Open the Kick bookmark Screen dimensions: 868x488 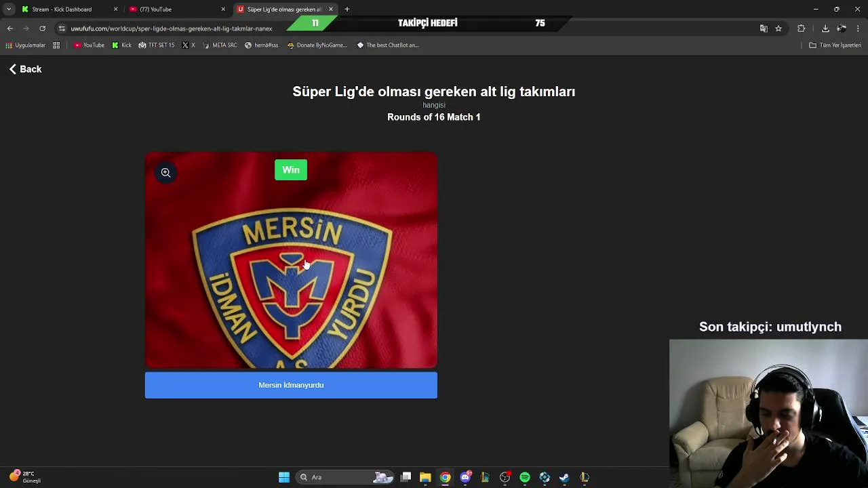pos(122,45)
